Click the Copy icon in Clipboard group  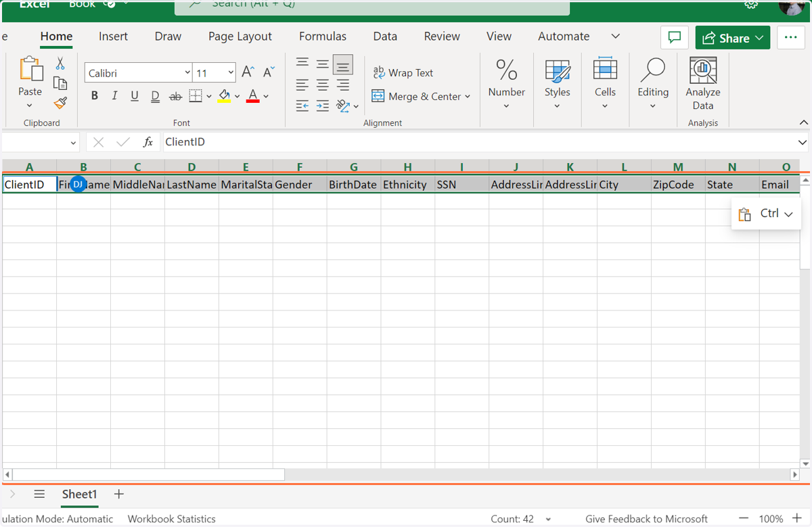[x=60, y=83]
